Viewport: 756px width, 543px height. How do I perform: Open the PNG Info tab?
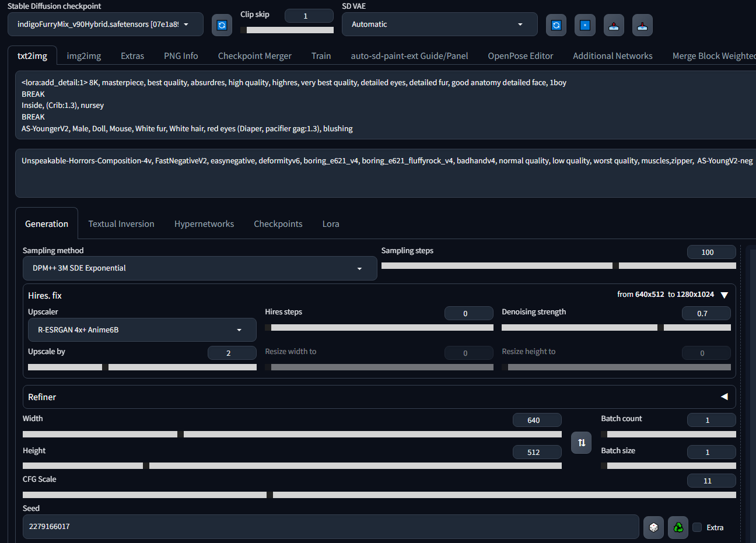click(181, 56)
